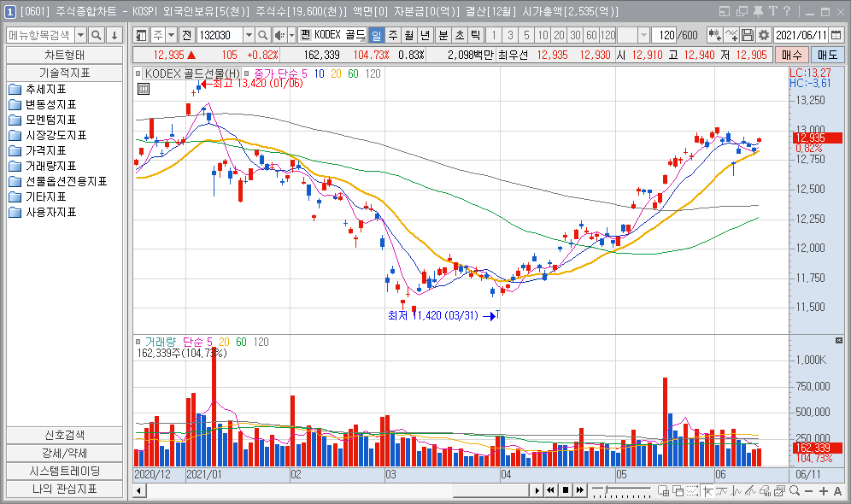Click the play button in bottom playback controls

coord(537,490)
